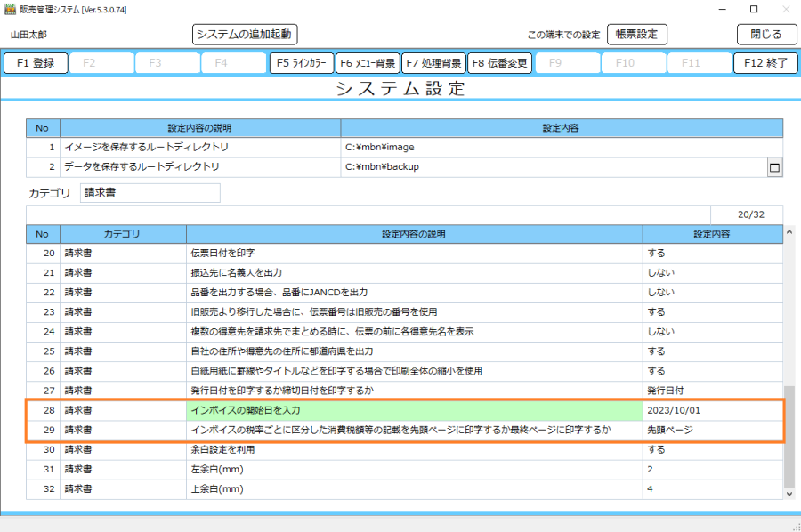Click the 山田太郎 user name

tap(28, 35)
